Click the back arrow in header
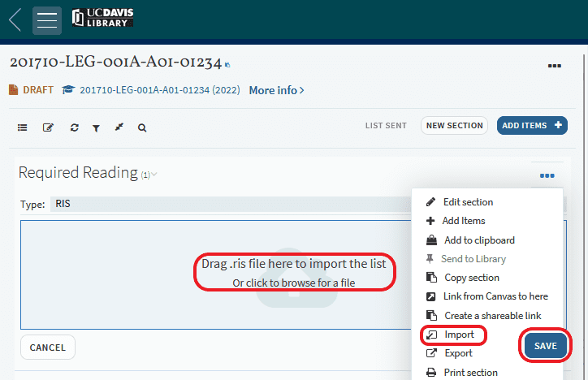Image resolution: width=588 pixels, height=380 pixels. click(15, 20)
